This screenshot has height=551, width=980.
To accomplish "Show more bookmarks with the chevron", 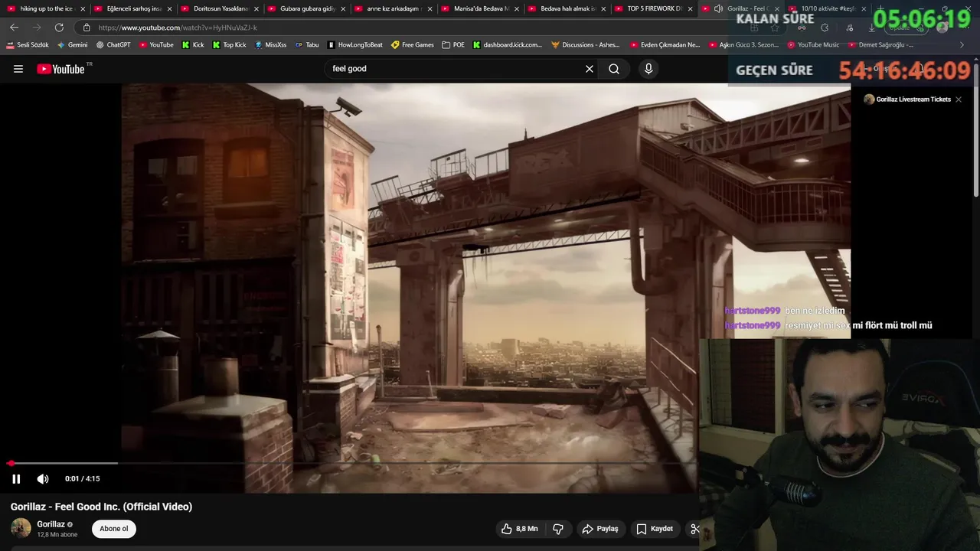I will tap(962, 45).
